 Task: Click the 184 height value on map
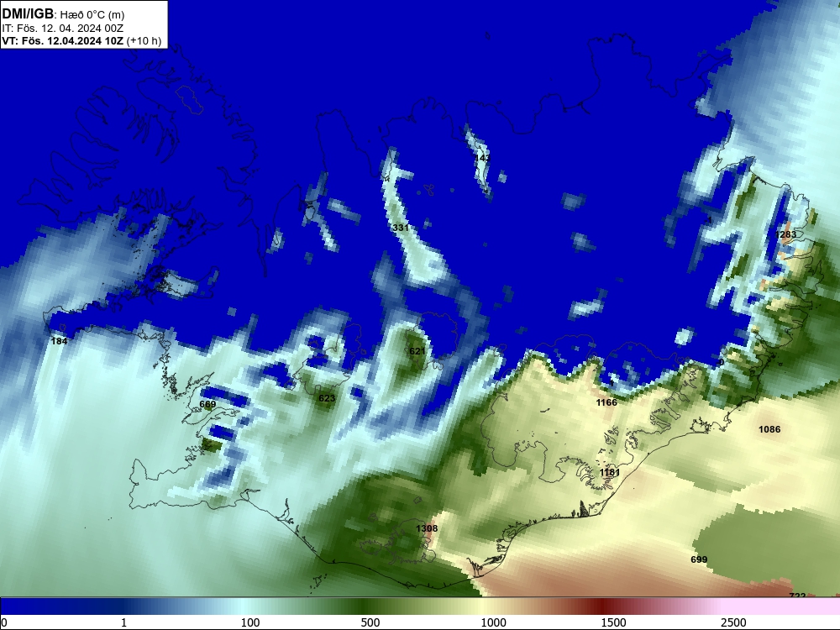pyautogui.click(x=59, y=341)
